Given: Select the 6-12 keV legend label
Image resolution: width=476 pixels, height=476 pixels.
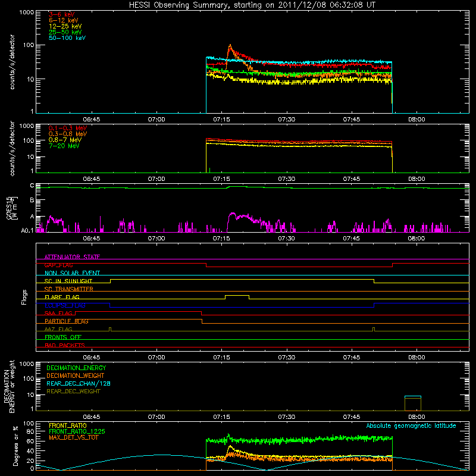Looking at the screenshot, I should click(64, 20).
